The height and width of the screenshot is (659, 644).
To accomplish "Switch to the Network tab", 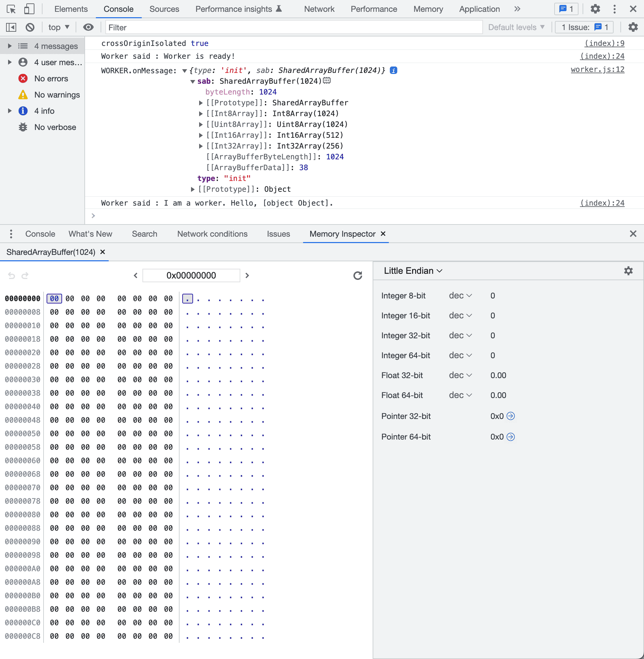I will point(319,9).
